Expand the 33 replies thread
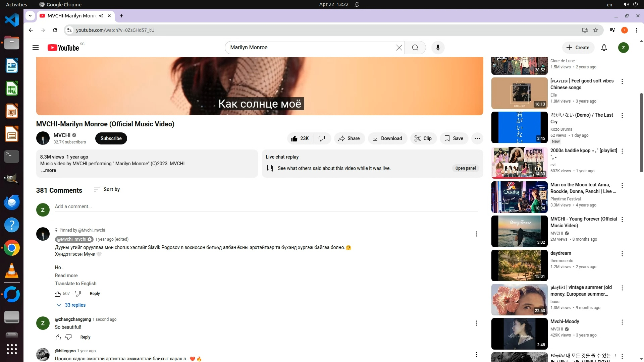Viewport: 644px width, 362px height. tap(71, 305)
